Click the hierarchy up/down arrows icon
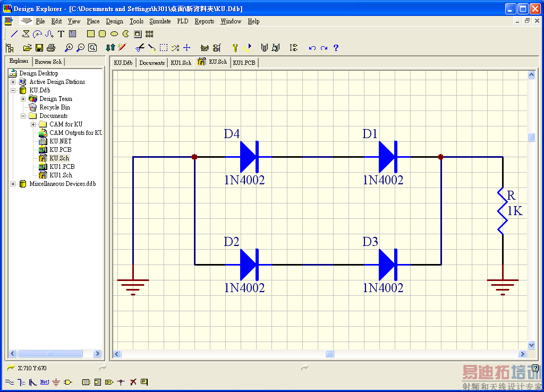 (x=110, y=48)
